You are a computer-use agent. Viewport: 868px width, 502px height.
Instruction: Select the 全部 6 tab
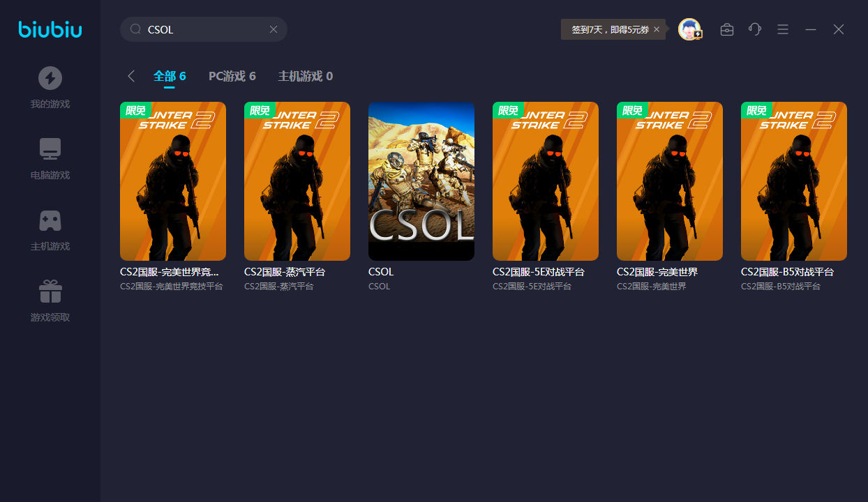(x=170, y=76)
